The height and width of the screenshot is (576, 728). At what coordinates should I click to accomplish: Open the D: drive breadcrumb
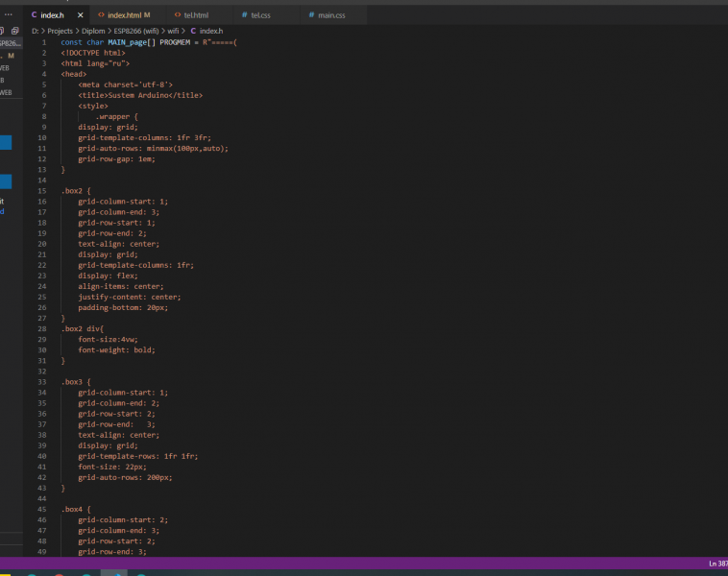pos(35,31)
